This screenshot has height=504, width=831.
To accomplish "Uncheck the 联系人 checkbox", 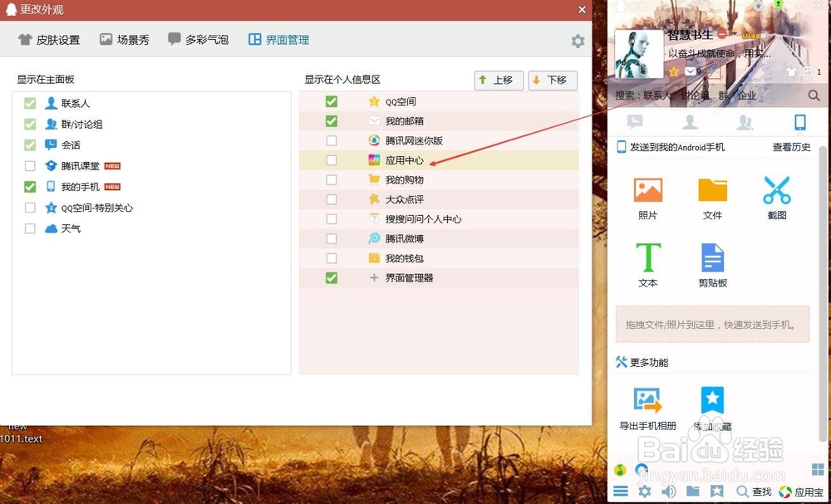I will pyautogui.click(x=30, y=103).
